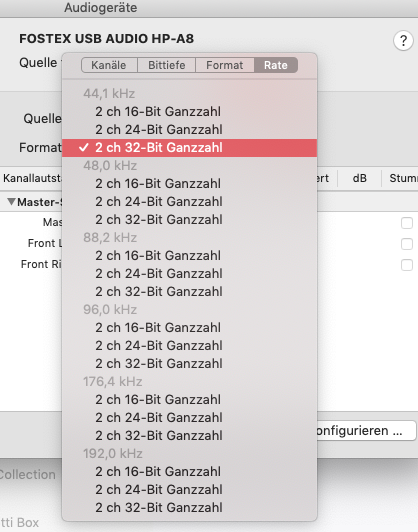
Task: Toggle the Master mute checkbox
Action: click(x=406, y=223)
